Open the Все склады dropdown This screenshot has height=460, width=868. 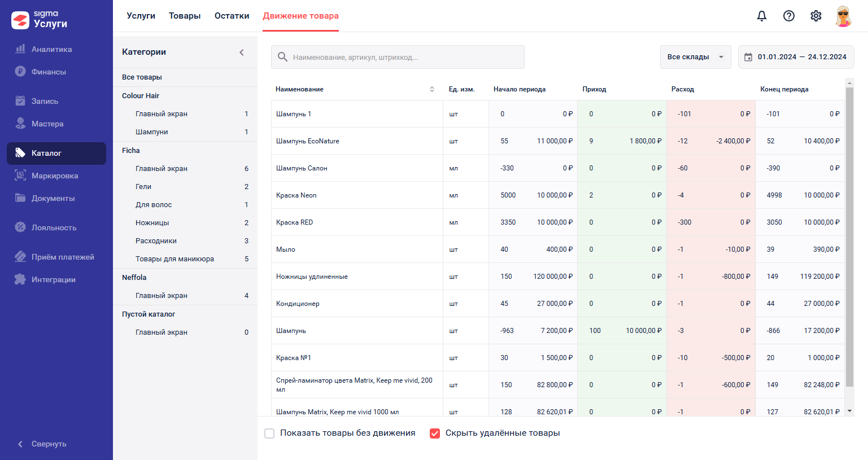695,57
